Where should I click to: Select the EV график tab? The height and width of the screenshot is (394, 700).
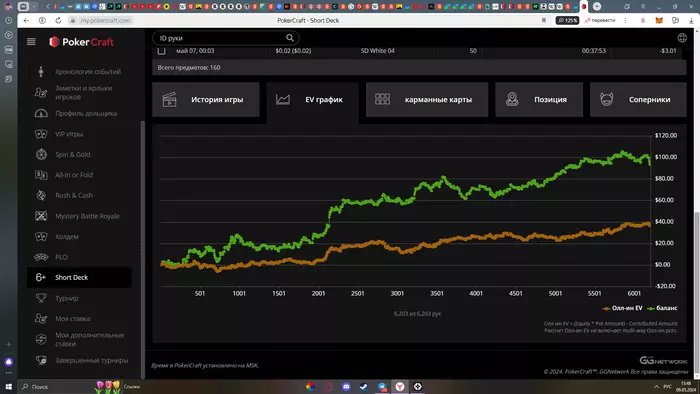pyautogui.click(x=312, y=100)
